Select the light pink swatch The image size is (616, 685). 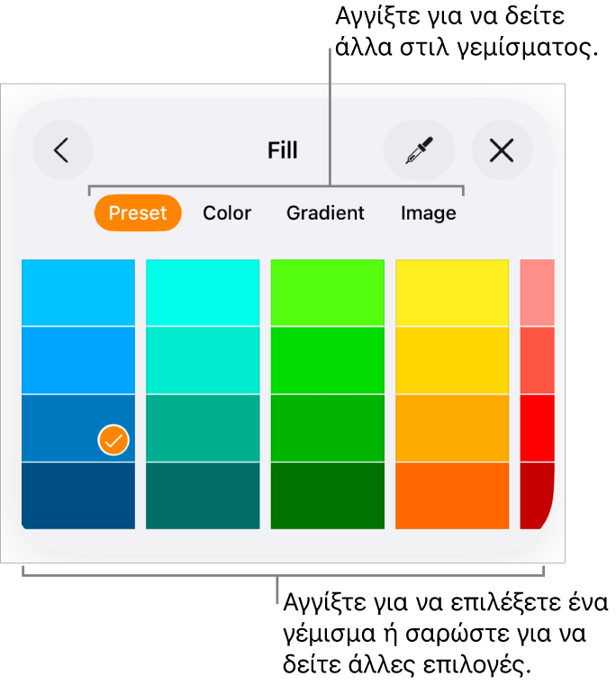point(538,293)
